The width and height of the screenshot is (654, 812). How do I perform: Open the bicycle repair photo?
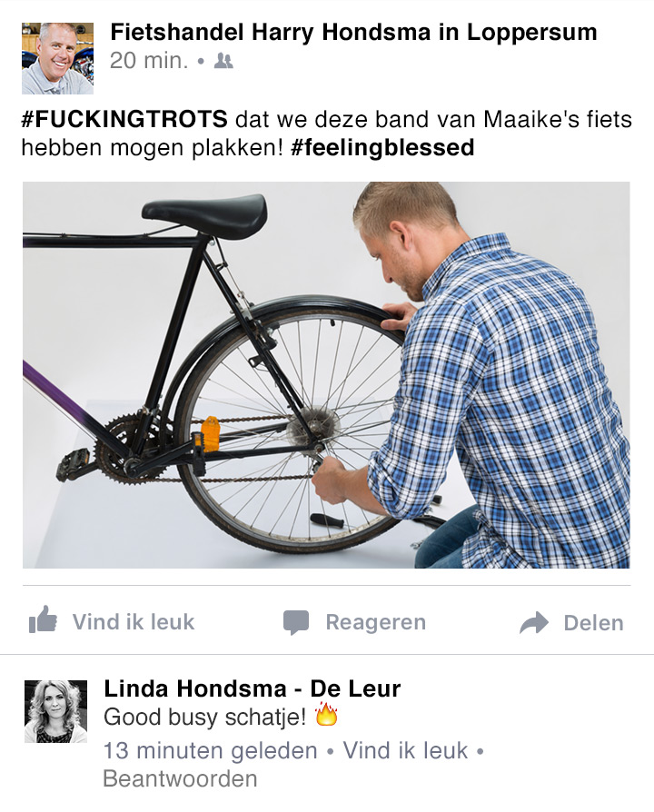coord(326,375)
